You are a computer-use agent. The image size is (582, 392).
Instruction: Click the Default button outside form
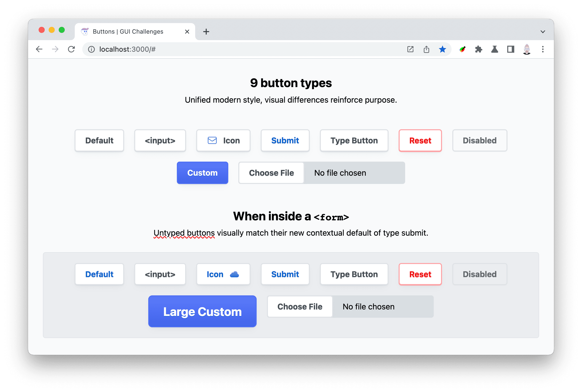pos(99,141)
